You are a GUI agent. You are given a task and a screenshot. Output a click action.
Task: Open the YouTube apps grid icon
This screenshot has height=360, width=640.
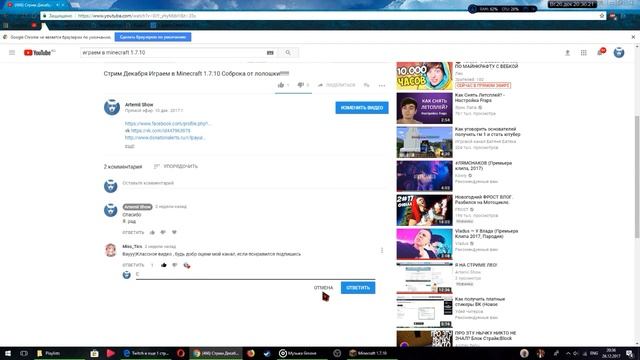(x=584, y=53)
